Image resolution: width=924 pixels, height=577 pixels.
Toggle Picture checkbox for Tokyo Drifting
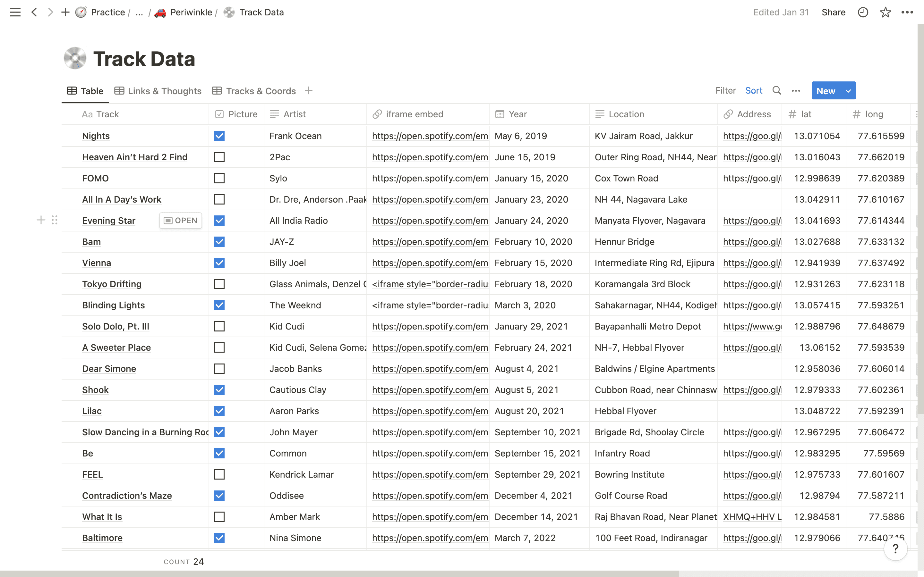(219, 284)
